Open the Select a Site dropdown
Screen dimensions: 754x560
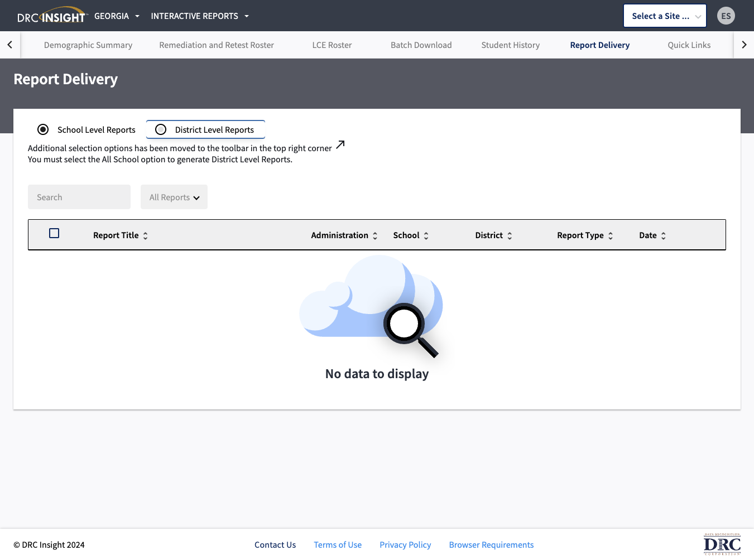point(665,16)
